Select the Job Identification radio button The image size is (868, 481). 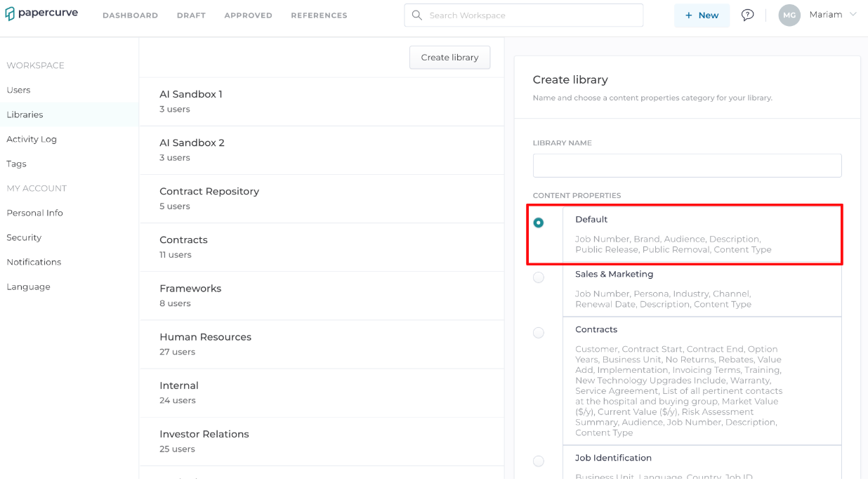539,461
